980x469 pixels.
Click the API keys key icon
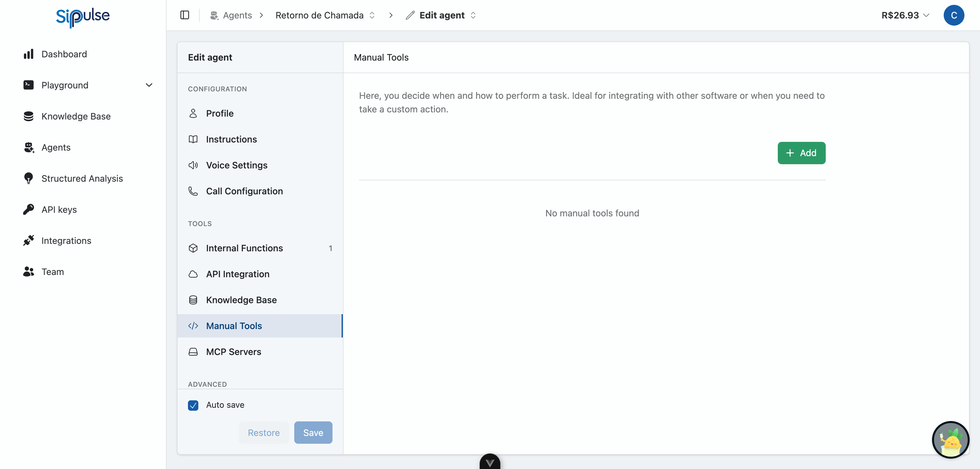[x=29, y=210]
